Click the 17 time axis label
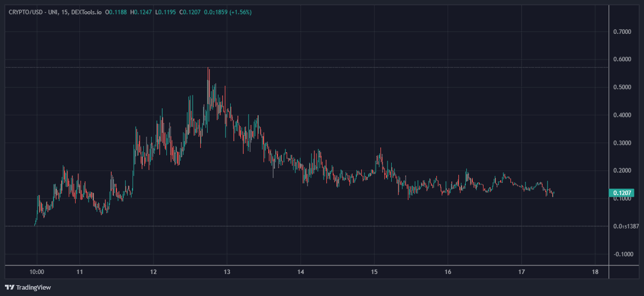Viewport: 644px width, 296px height. coord(522,272)
